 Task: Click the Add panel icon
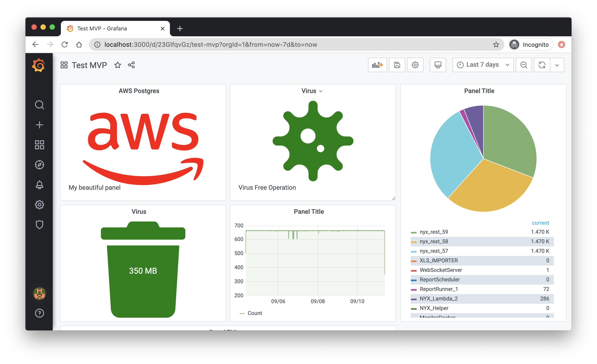pyautogui.click(x=377, y=65)
